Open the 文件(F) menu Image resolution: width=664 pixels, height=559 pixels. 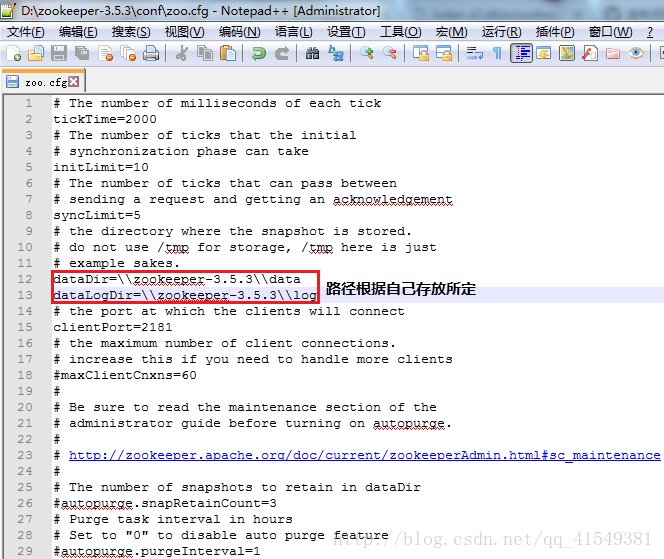[x=26, y=32]
